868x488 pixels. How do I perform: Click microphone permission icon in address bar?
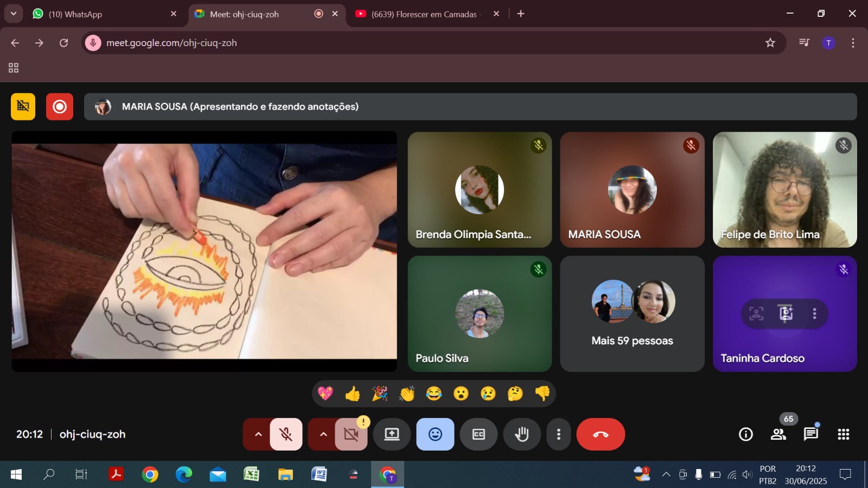pyautogui.click(x=93, y=43)
